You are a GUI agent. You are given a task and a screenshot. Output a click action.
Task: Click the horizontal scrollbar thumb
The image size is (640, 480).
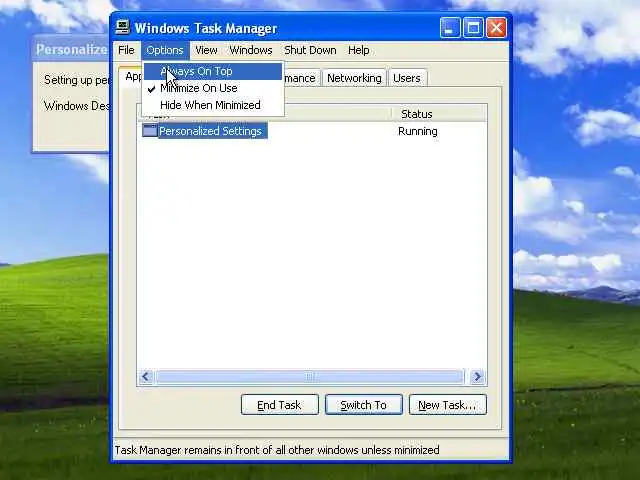pyautogui.click(x=310, y=376)
